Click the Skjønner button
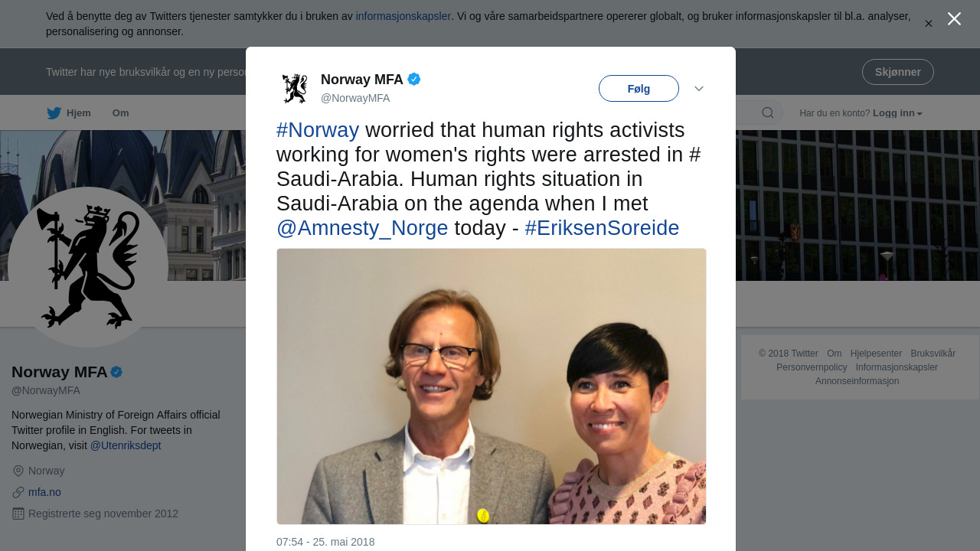The height and width of the screenshot is (551, 980). pyautogui.click(x=897, y=72)
